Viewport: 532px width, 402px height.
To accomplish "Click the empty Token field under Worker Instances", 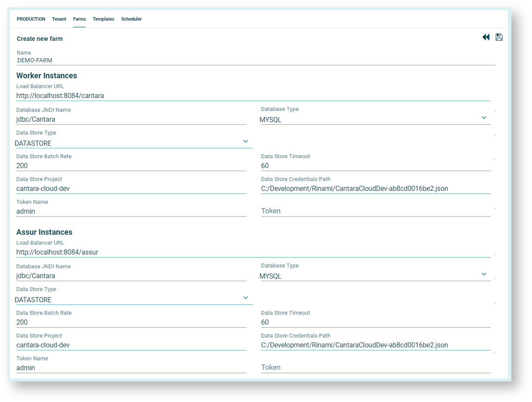I will pyautogui.click(x=375, y=211).
